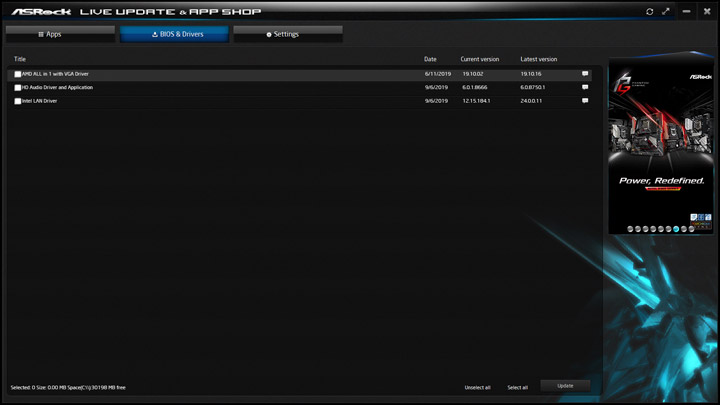Screen dimensions: 720x405
Task: Open comment icon for HD Audio Driver
Action: coord(585,87)
